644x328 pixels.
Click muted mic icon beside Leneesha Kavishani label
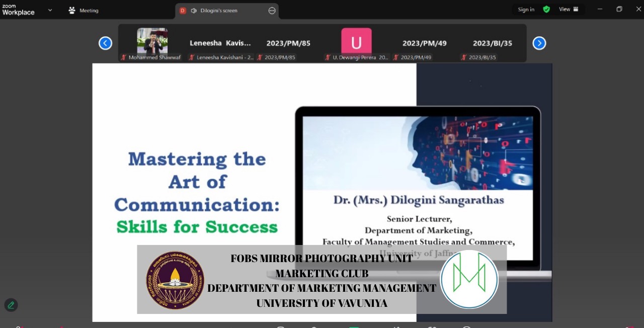(x=192, y=57)
